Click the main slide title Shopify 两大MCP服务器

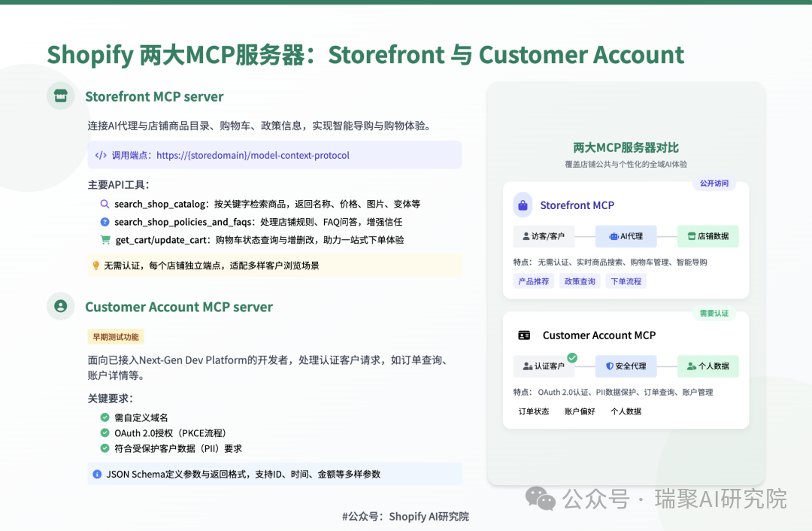[365, 54]
